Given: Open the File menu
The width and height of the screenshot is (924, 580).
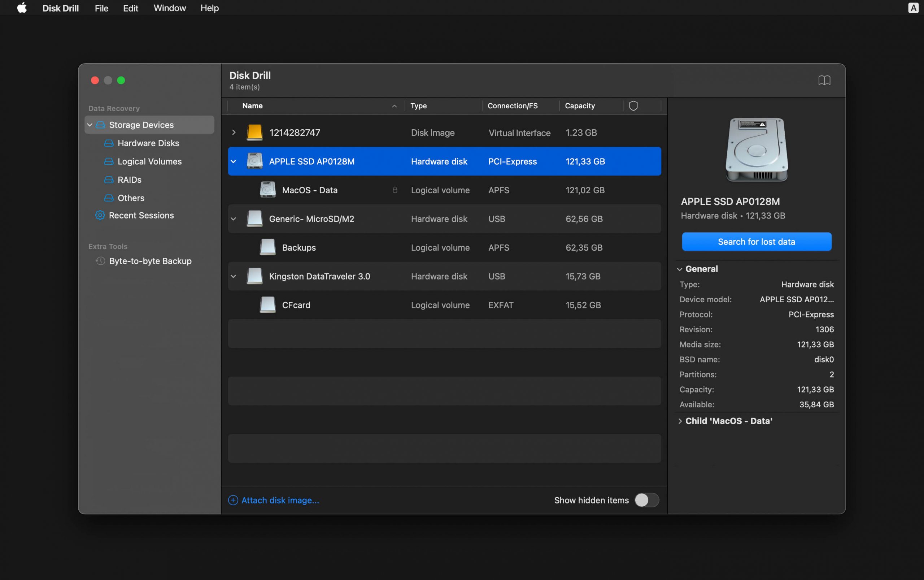Looking at the screenshot, I should [x=101, y=7].
